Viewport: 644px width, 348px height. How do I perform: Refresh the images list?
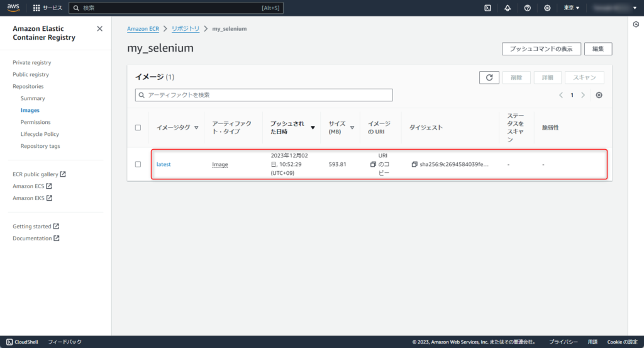(x=489, y=77)
